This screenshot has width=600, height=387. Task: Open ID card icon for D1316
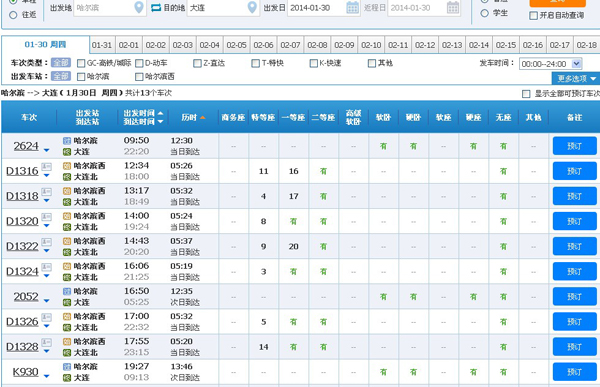click(x=46, y=167)
